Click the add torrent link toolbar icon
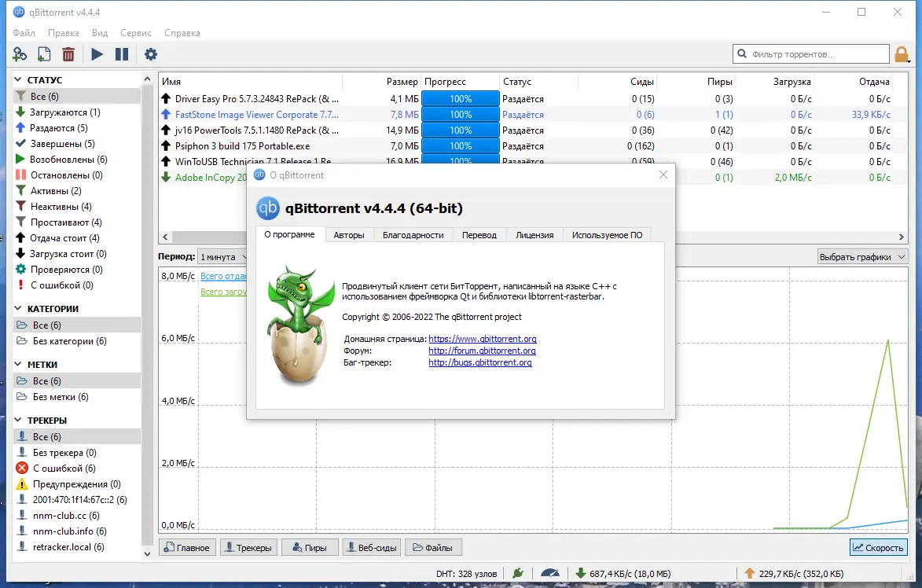Screen dimensions: 922x588 click(20, 54)
